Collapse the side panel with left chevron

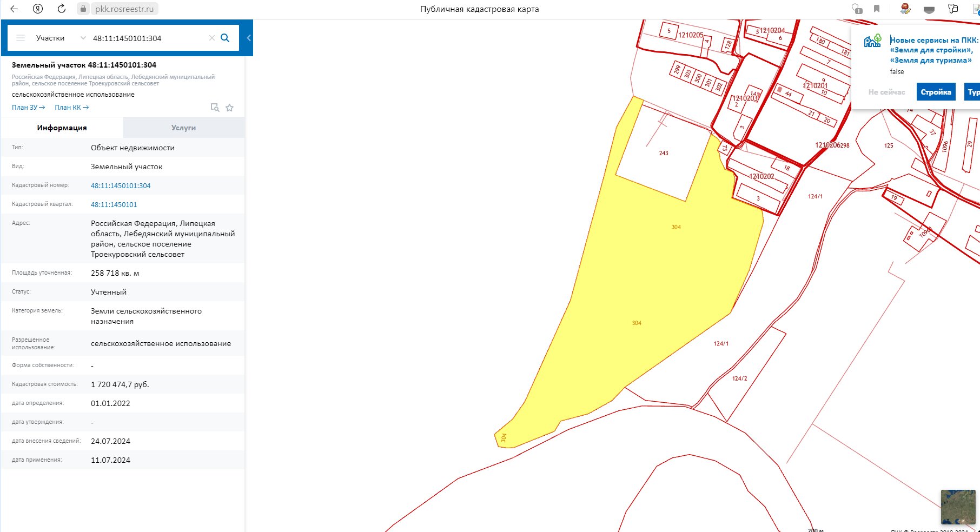(x=249, y=38)
